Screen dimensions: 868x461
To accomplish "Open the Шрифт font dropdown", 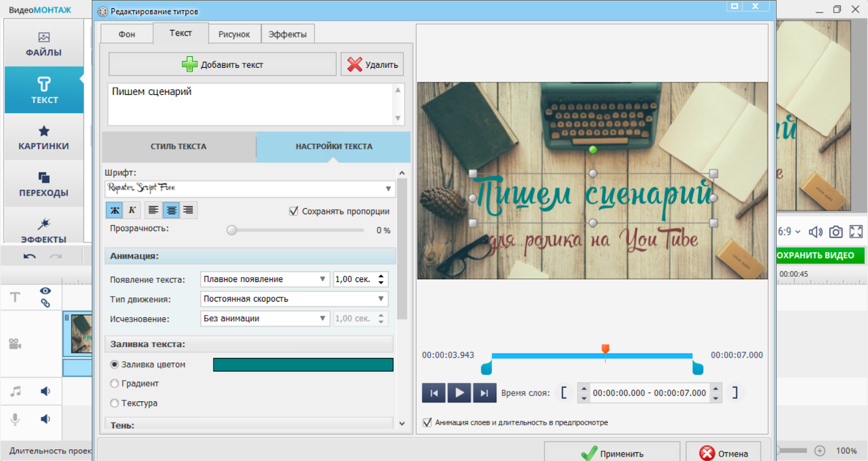I will (x=388, y=189).
